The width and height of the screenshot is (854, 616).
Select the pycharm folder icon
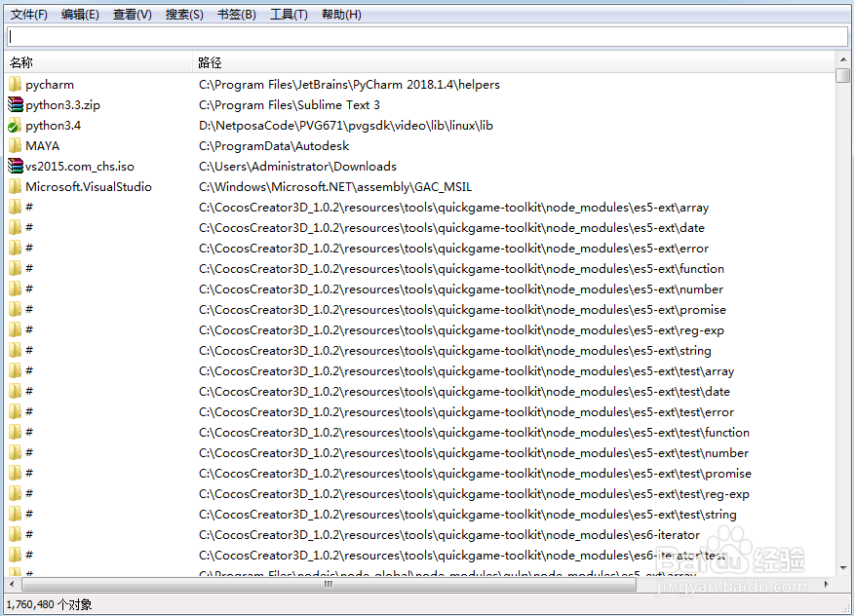point(16,85)
